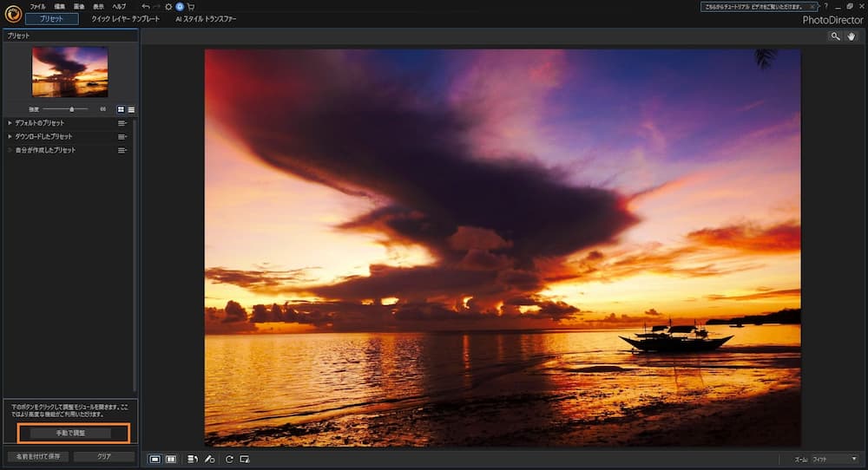Click the 名前を付けて保存 button
The width and height of the screenshot is (868, 470).
[38, 457]
